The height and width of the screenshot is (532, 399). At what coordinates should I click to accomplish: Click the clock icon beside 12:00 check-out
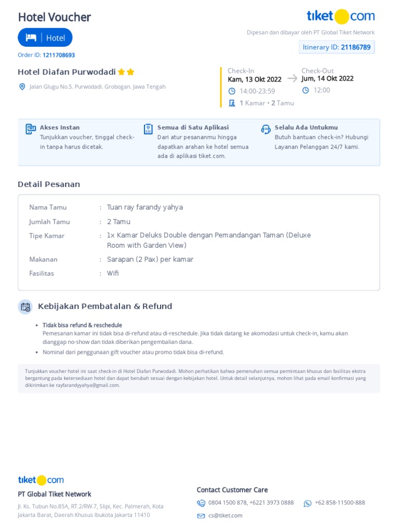pos(305,90)
